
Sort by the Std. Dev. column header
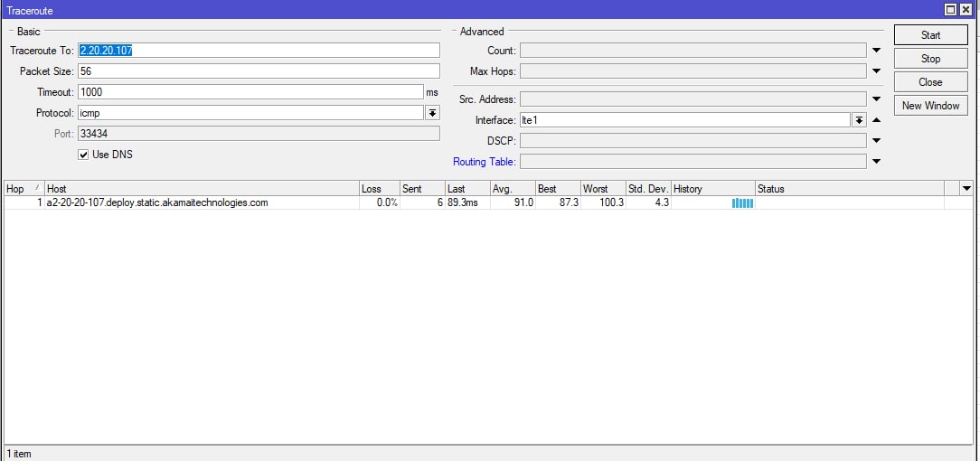pos(649,189)
